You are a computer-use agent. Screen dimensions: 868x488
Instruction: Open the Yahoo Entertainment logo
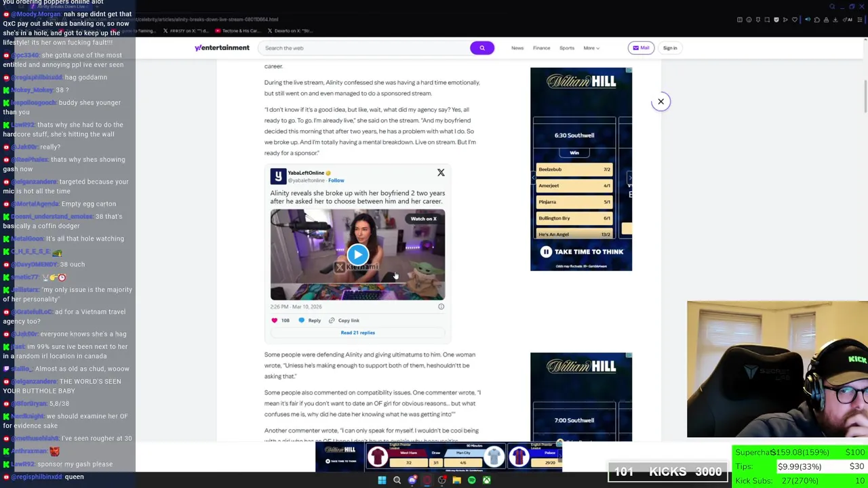(222, 48)
